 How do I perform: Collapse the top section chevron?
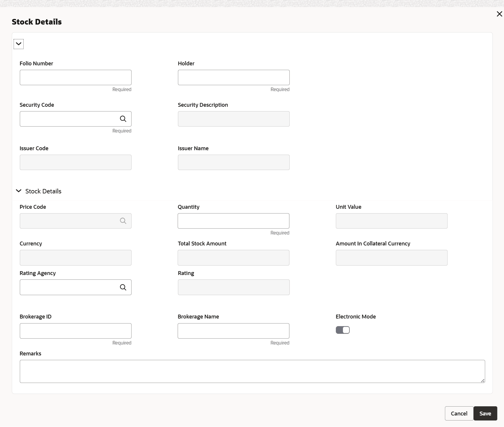coord(19,44)
